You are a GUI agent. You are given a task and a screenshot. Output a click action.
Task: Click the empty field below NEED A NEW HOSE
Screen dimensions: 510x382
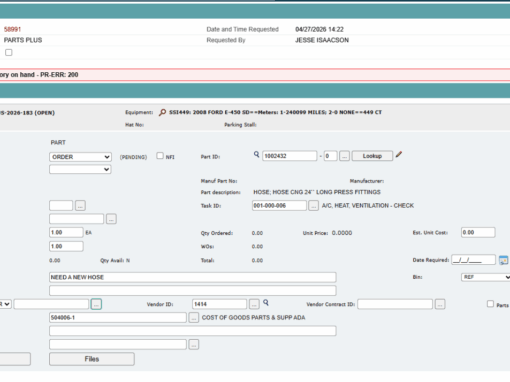193,291
